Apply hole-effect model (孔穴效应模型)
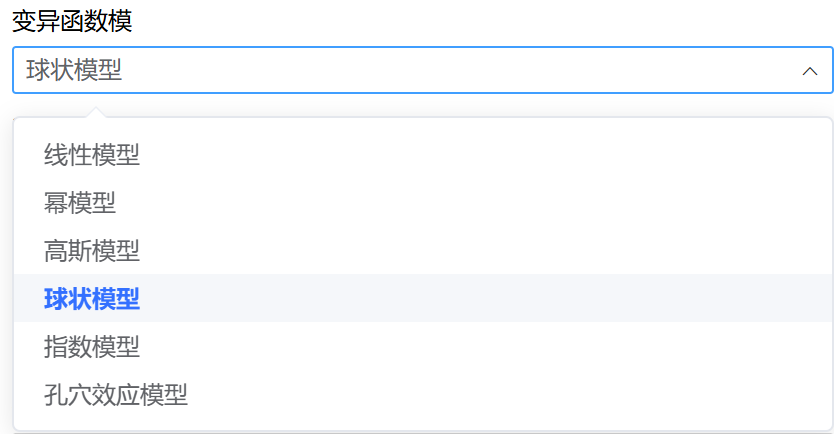834x434 pixels. [x=116, y=395]
